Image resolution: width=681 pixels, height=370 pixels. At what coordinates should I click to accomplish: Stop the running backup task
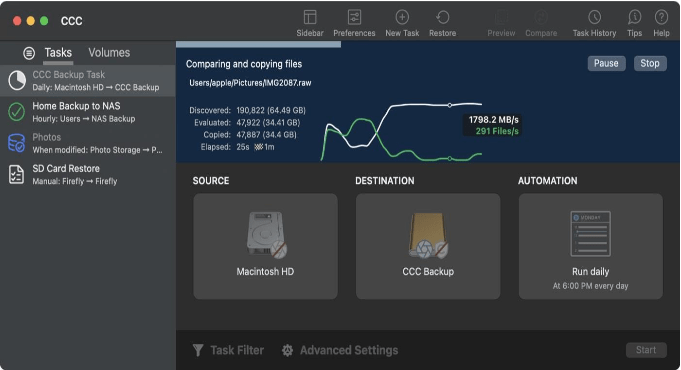[x=650, y=63]
